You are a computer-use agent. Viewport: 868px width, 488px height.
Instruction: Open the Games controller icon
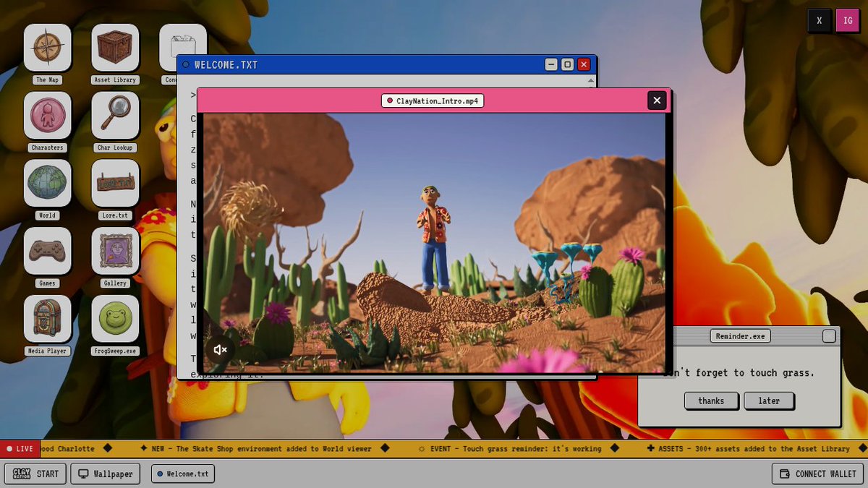point(48,251)
